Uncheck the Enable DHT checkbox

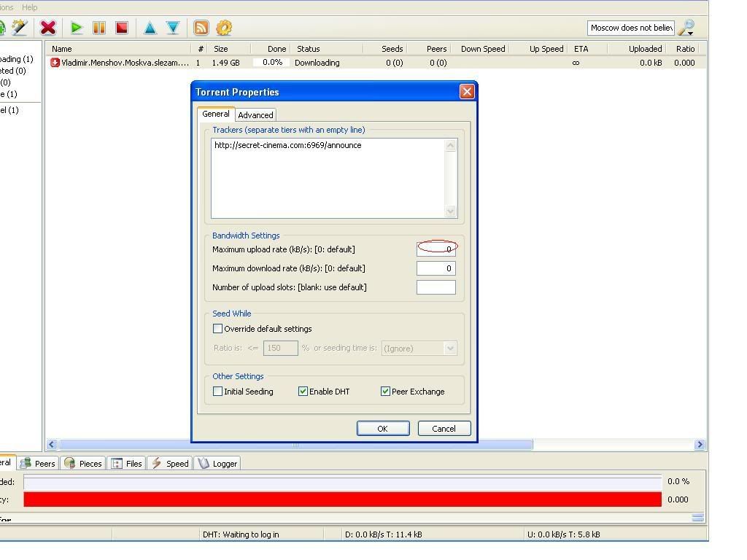(303, 392)
